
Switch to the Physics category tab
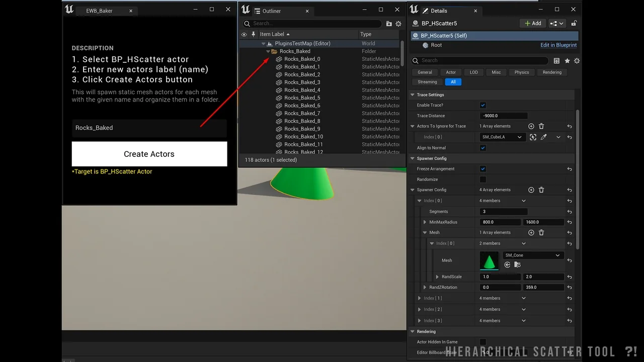coord(521,72)
